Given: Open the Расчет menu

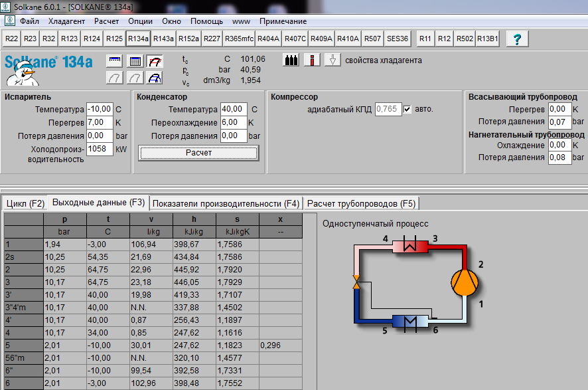Looking at the screenshot, I should tap(106, 21).
